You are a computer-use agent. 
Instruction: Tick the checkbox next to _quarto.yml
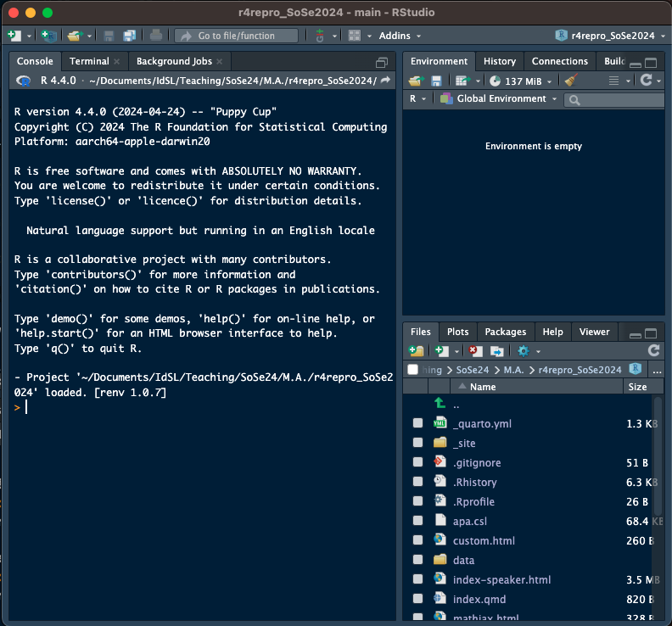tap(417, 423)
